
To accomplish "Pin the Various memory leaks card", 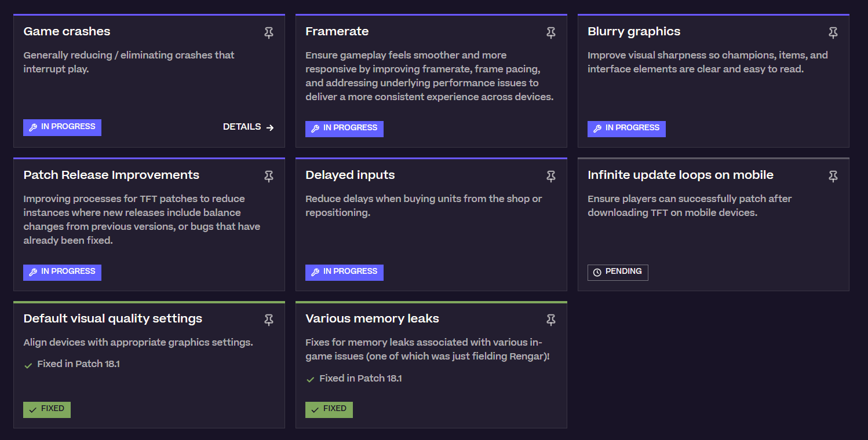I will pyautogui.click(x=551, y=320).
